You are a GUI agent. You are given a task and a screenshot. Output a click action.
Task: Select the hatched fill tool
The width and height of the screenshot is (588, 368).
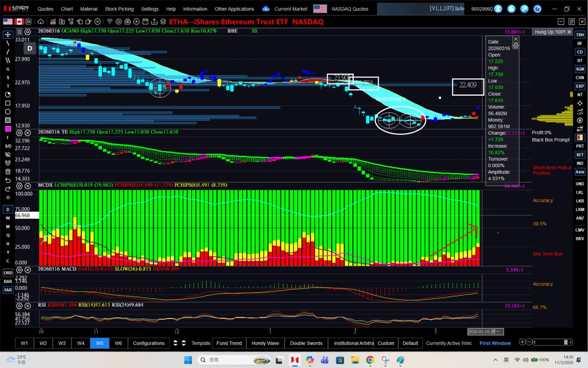click(7, 120)
